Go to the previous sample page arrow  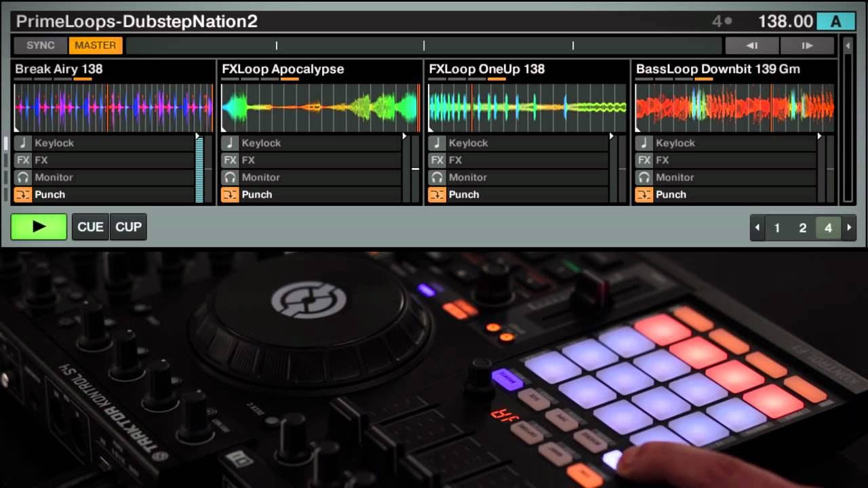757,228
